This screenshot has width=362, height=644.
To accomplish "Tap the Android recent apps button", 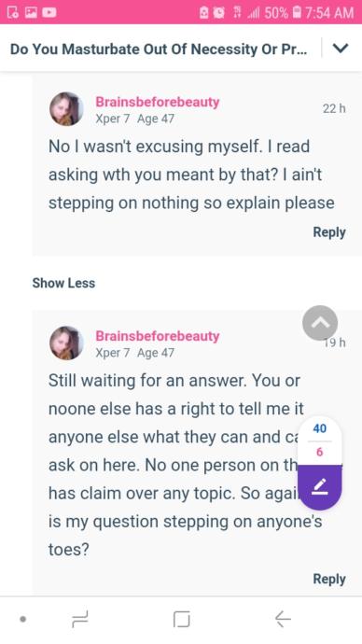I will click(x=79, y=619).
